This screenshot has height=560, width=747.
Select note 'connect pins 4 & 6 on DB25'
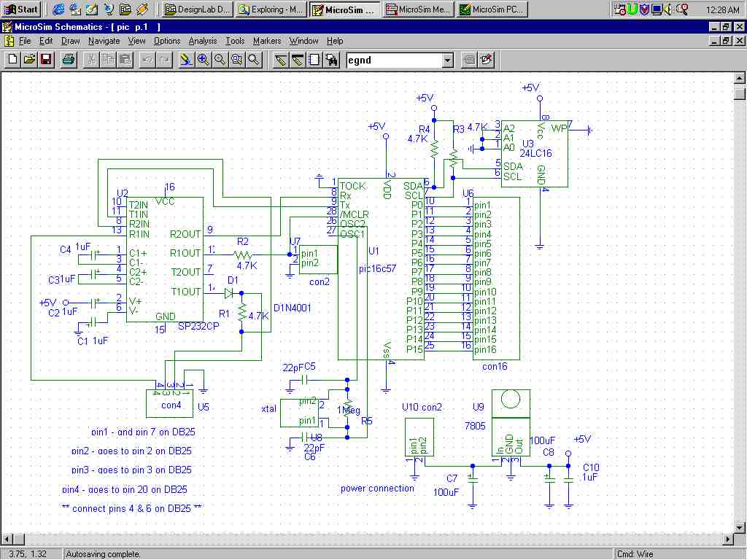[131, 508]
